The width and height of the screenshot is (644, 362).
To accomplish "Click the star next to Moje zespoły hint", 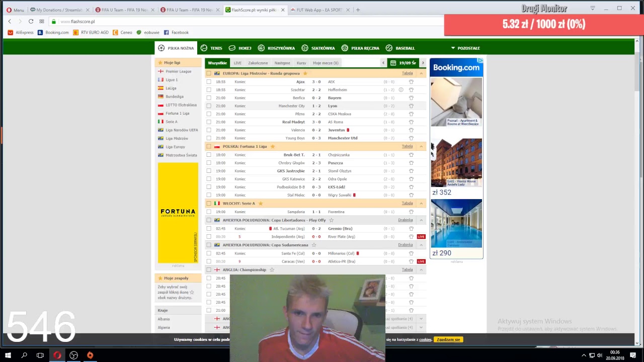I will pos(192,292).
